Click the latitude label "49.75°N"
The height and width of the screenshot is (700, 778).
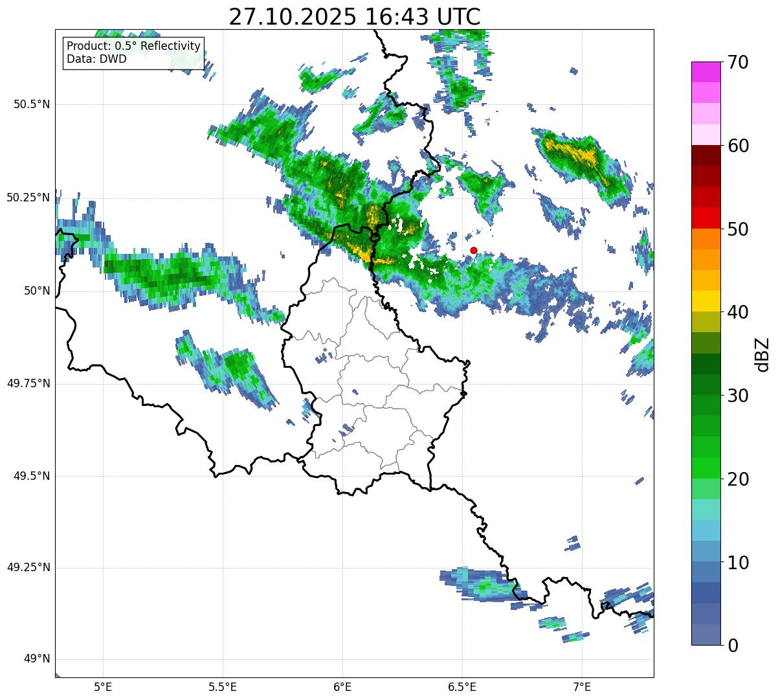28,383
